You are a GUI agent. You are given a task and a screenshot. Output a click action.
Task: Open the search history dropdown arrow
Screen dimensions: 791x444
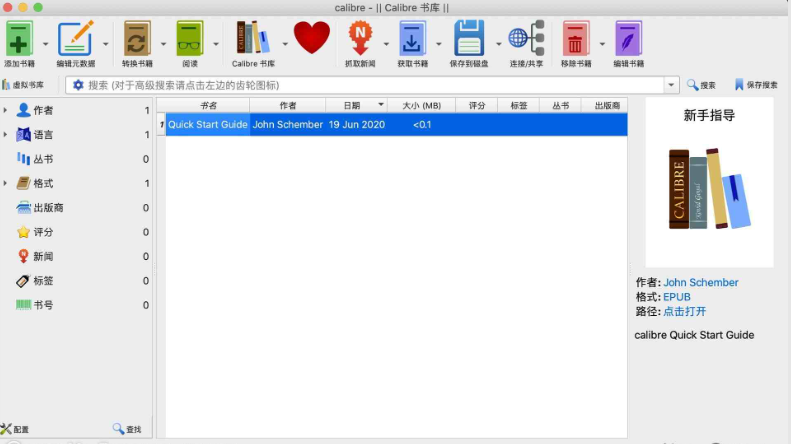pyautogui.click(x=671, y=85)
